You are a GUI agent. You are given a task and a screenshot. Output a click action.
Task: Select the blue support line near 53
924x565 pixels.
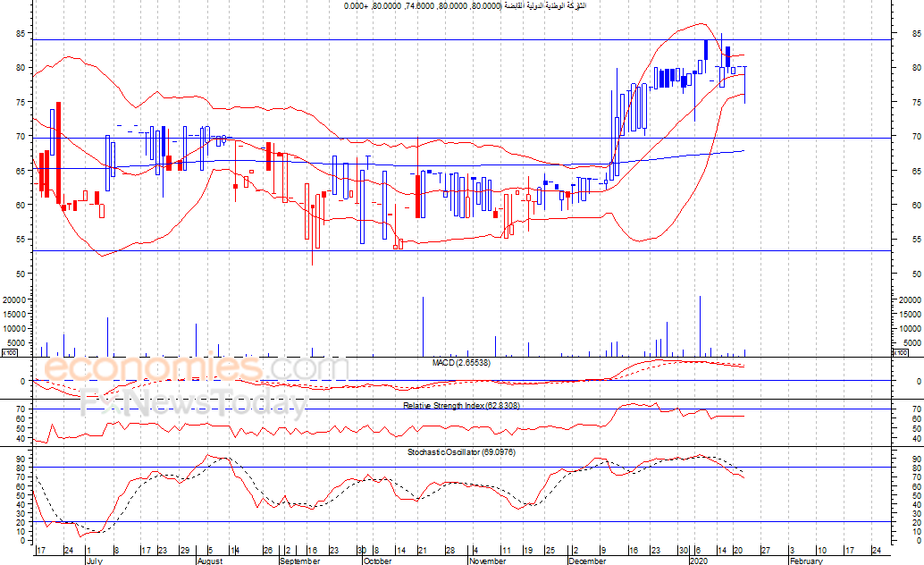click(x=462, y=250)
